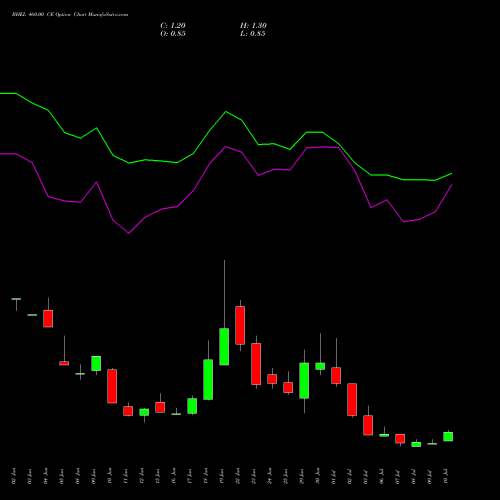The image size is (500, 500).
Task: Select the open value O: 0.85
Action: coord(173,34)
